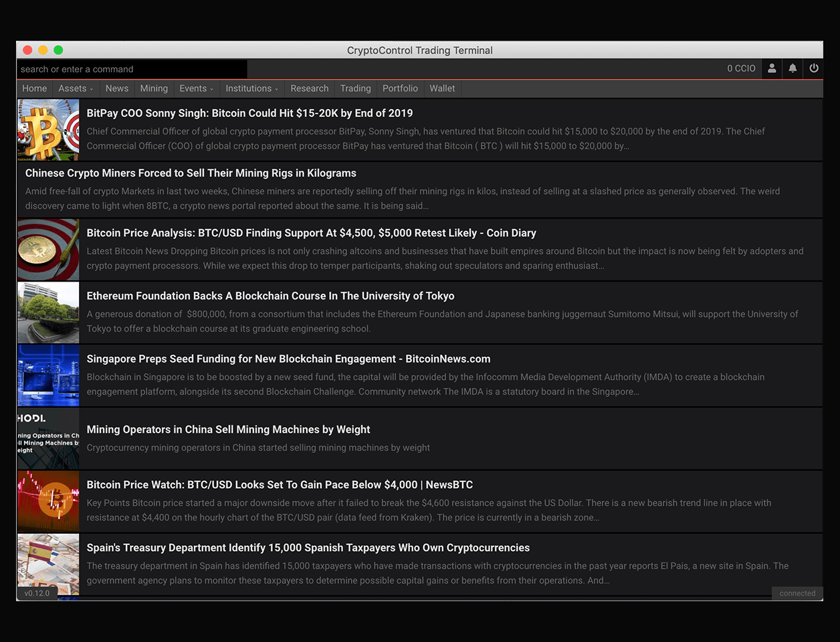Open the Portfolio menu item
This screenshot has width=840, height=642.
[400, 88]
